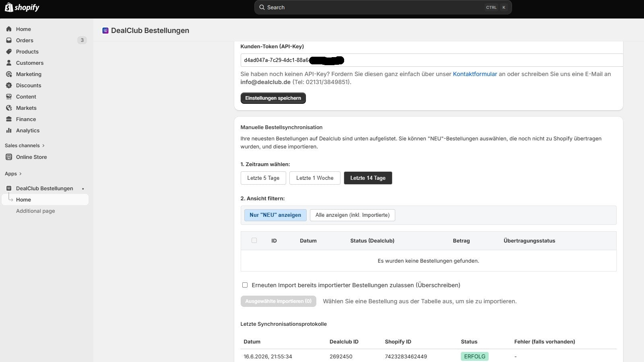Click 'Es wurden keine Bestellungen gefunden.' message
644x362 pixels.
[x=428, y=261]
